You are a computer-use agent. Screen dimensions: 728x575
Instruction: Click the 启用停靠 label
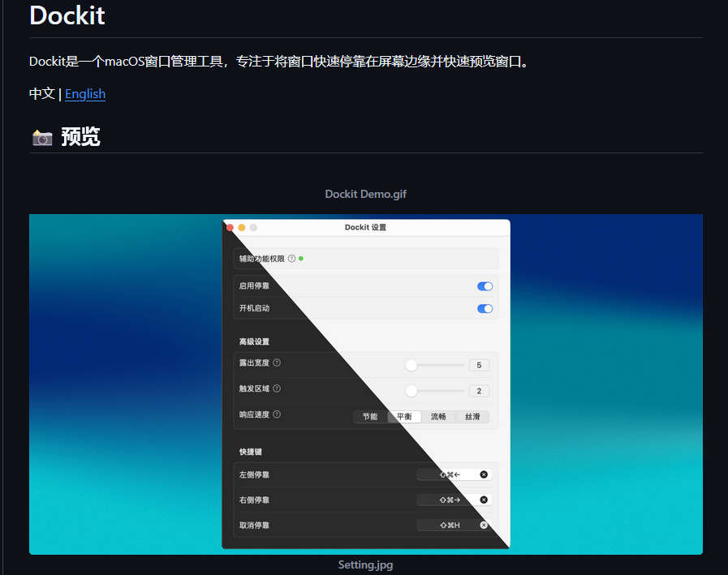tap(254, 285)
